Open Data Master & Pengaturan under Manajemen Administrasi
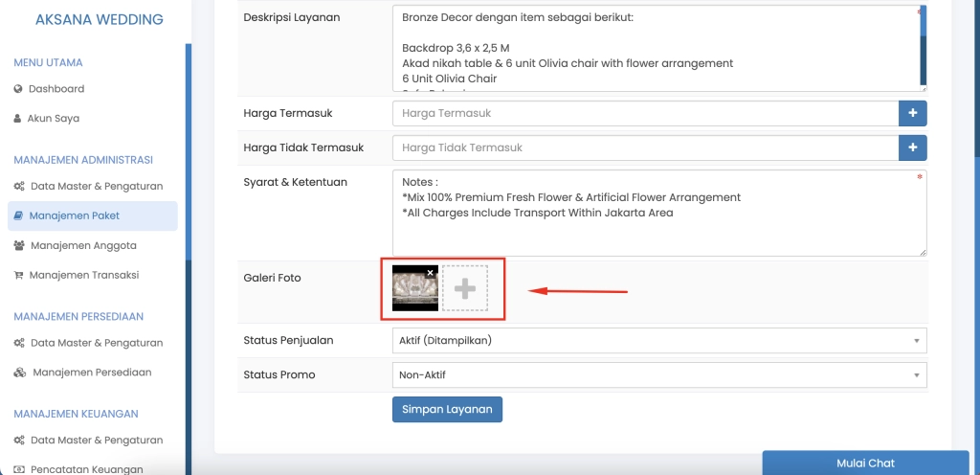Image resolution: width=980 pixels, height=475 pixels. click(x=96, y=186)
